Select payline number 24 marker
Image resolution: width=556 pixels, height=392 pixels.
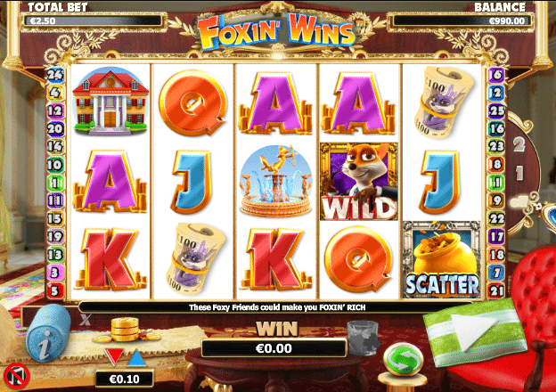click(x=55, y=75)
